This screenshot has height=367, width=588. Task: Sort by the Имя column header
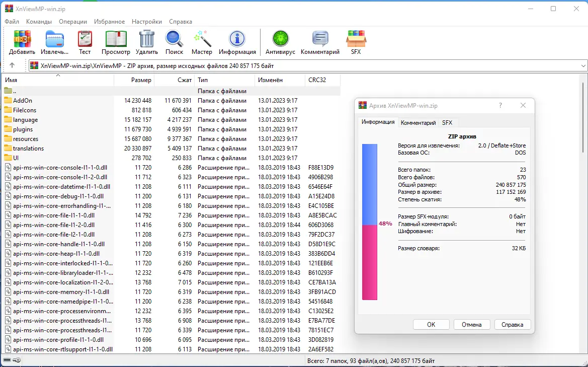[x=58, y=80]
